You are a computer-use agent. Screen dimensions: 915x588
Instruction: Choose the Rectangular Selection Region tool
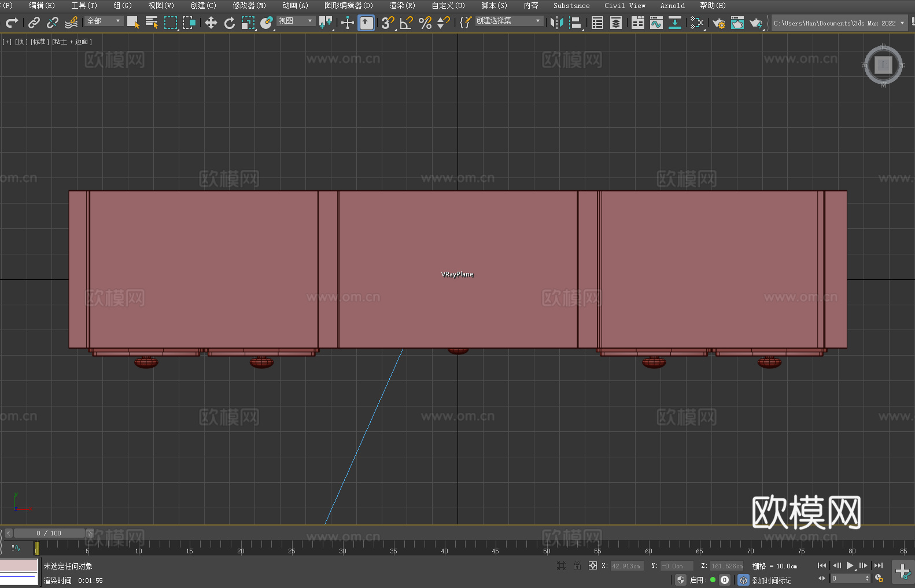click(x=171, y=23)
